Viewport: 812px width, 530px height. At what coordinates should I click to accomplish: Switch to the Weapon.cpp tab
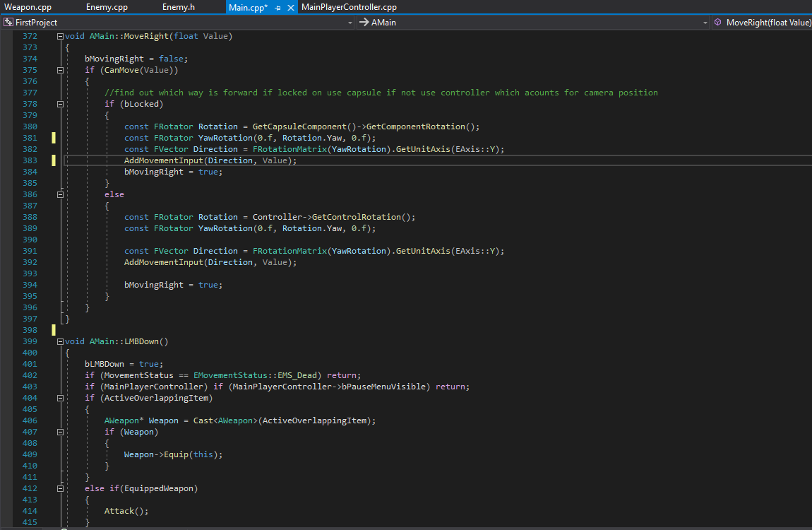coord(28,7)
